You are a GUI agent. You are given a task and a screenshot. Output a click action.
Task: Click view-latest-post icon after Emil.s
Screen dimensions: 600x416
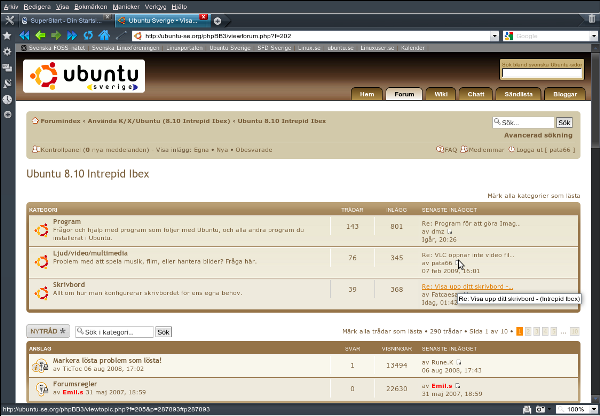point(457,386)
